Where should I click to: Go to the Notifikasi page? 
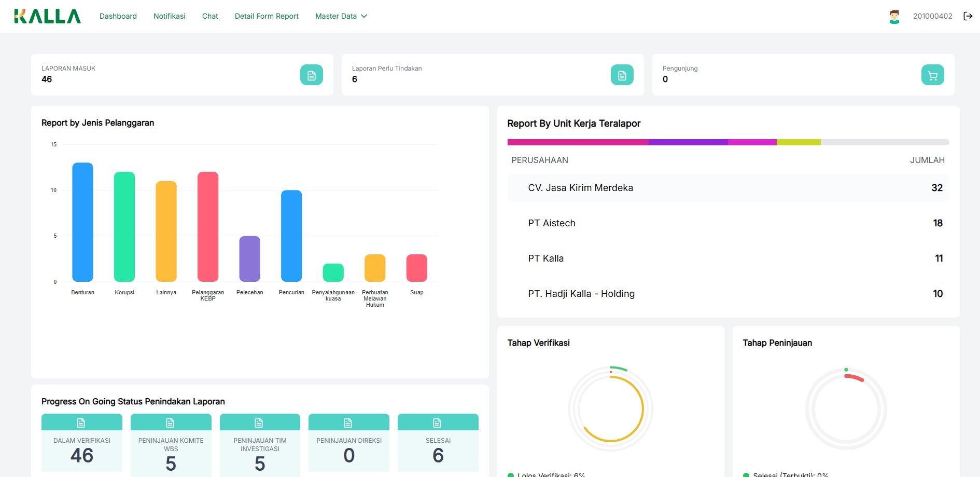point(170,16)
